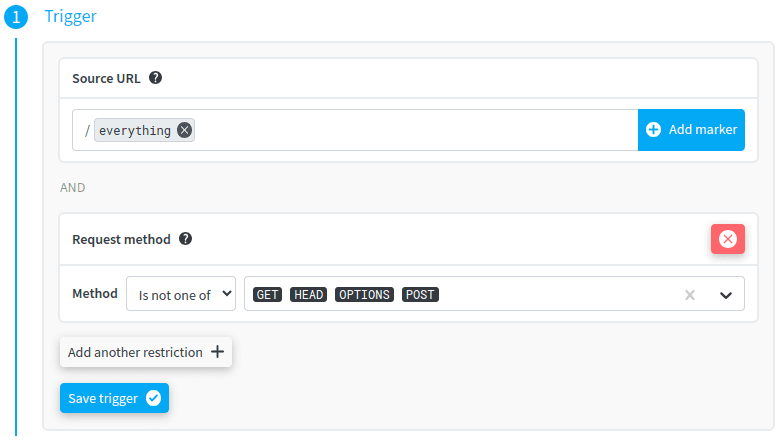Click the GET method tag
The width and height of the screenshot is (779, 442).
pos(268,295)
